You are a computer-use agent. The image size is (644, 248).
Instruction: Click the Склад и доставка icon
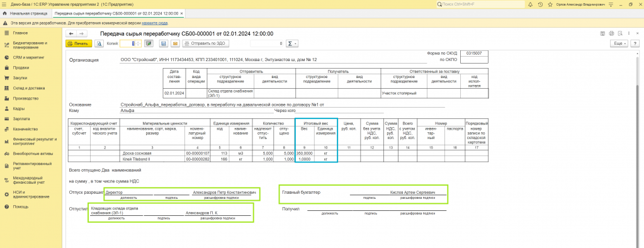point(6,88)
